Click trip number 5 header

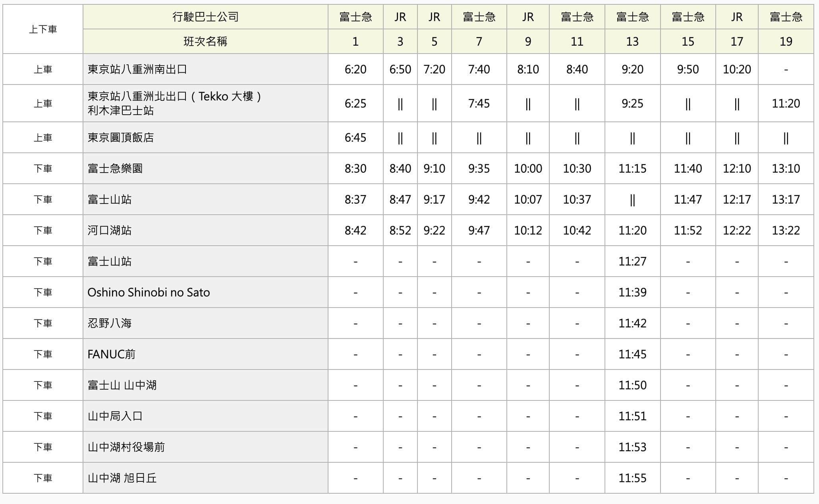[x=434, y=41]
